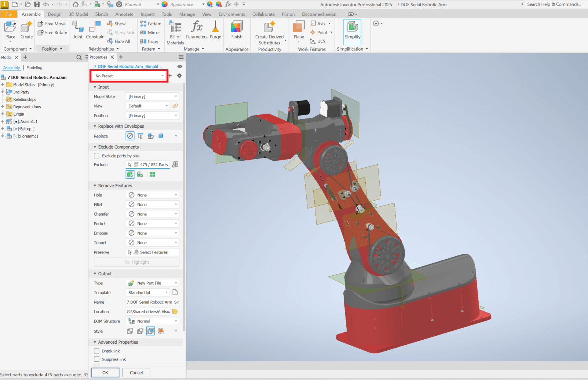Select the no-envelope Replace option
The width and height of the screenshot is (588, 380).
coord(130,136)
